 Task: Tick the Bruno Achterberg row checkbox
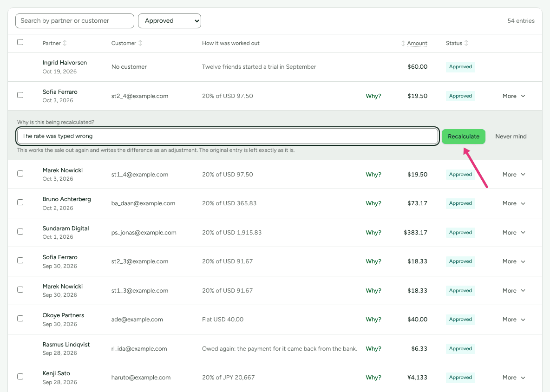click(20, 203)
